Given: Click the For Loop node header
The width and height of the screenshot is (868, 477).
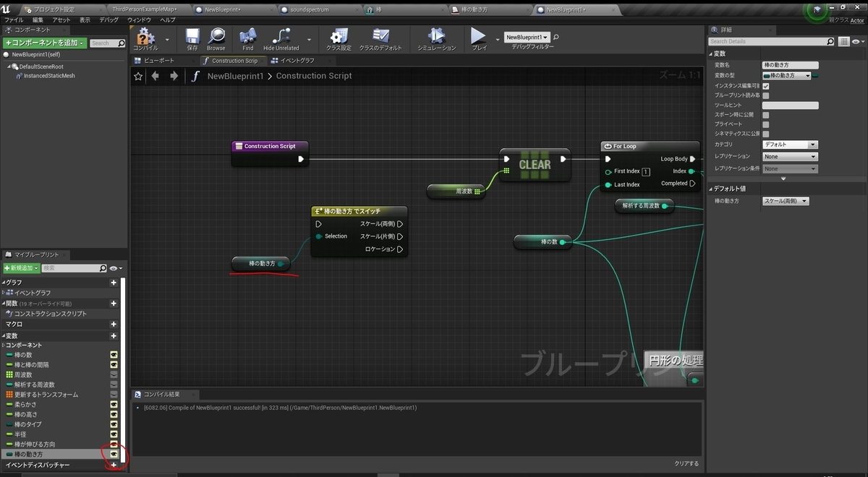Looking at the screenshot, I should point(650,146).
